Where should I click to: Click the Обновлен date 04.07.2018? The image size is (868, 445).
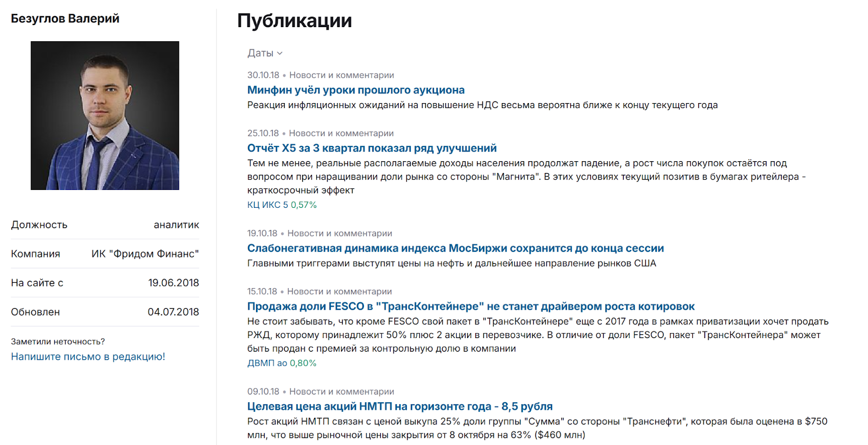pyautogui.click(x=174, y=312)
